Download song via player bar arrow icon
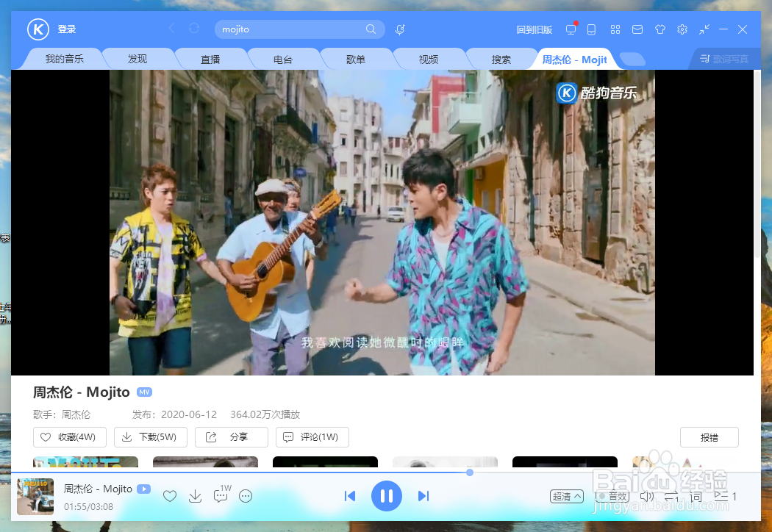Viewport: 772px width, 532px height. click(196, 496)
